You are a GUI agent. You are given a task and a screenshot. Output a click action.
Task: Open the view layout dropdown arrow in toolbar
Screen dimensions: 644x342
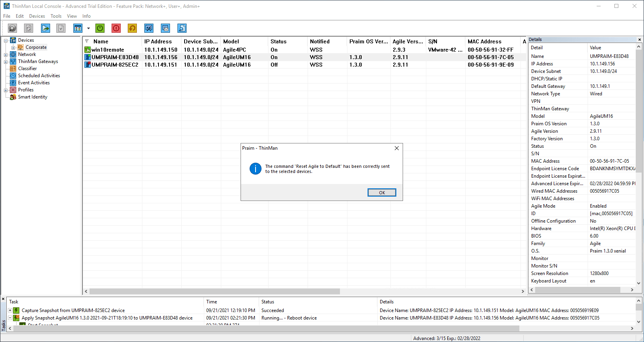[x=88, y=28]
